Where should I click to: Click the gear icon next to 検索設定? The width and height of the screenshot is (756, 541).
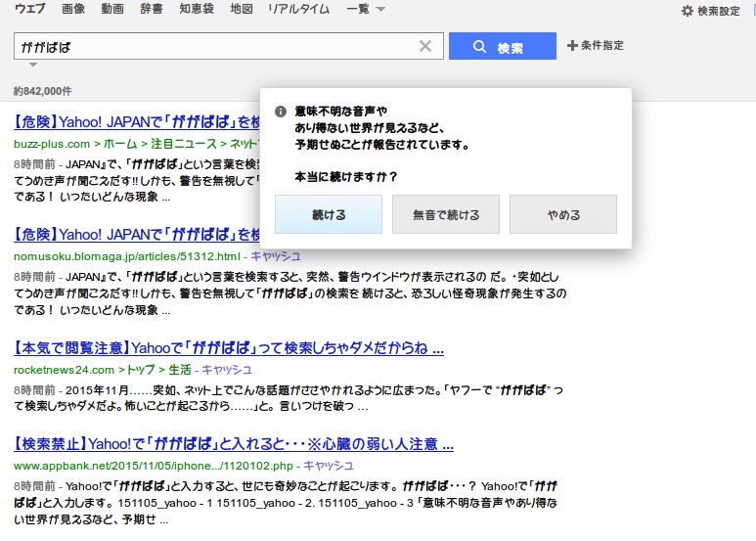tap(688, 11)
